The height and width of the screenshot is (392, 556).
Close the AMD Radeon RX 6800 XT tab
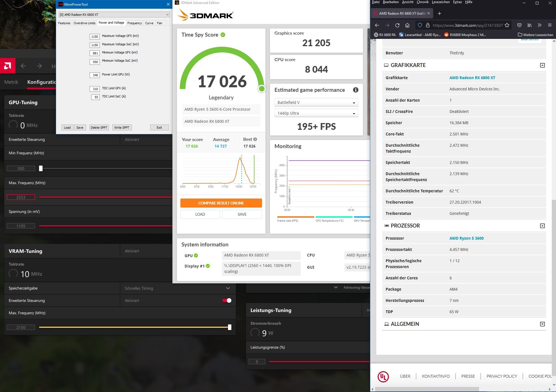pos(429,13)
